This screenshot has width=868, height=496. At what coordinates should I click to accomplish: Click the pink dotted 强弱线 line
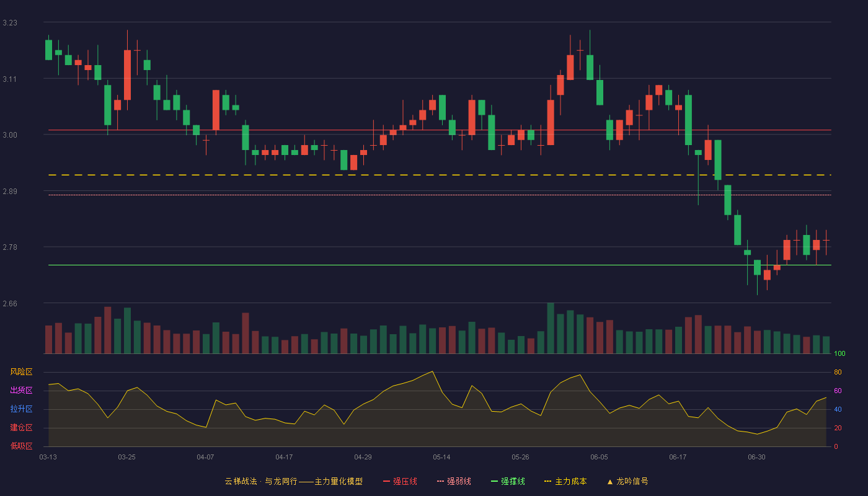tap(440, 195)
